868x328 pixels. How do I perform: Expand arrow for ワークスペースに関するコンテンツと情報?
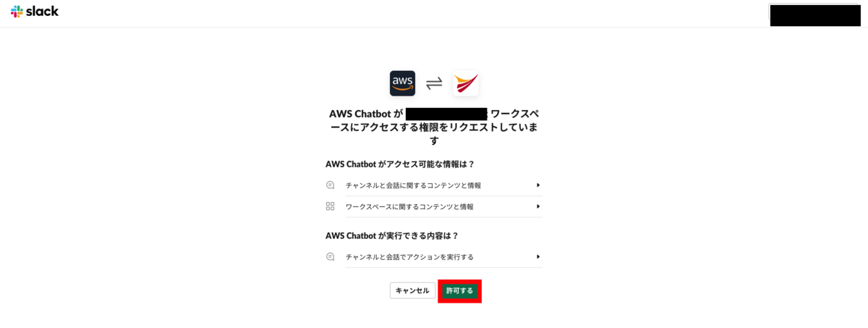pos(538,206)
